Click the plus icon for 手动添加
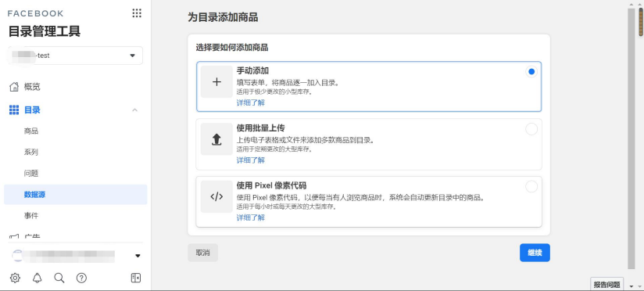The height and width of the screenshot is (291, 644). coord(216,82)
